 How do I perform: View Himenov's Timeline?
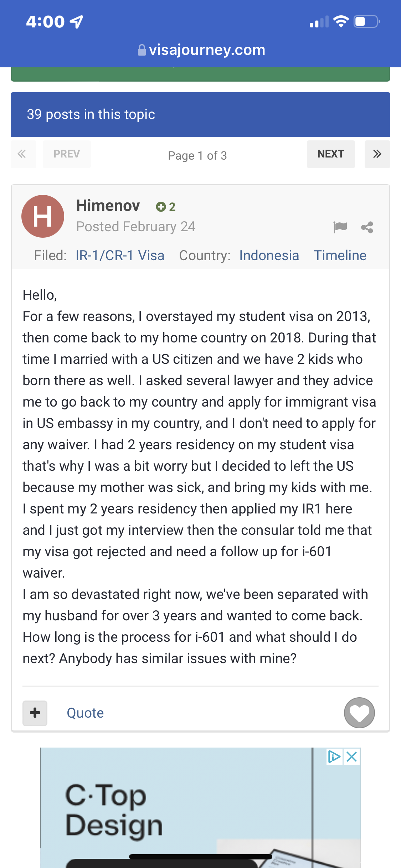[x=340, y=255]
